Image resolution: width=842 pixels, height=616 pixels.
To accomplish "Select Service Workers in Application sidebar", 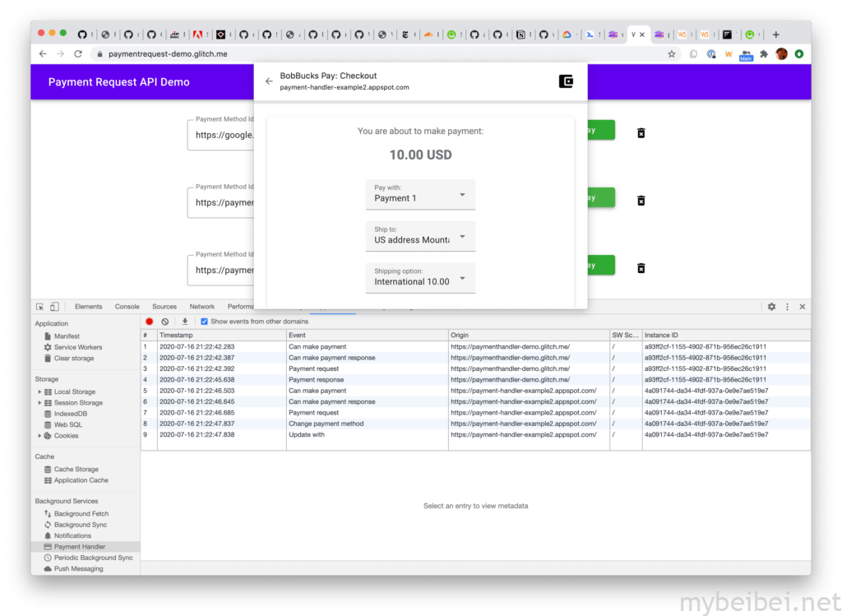I will [x=78, y=347].
